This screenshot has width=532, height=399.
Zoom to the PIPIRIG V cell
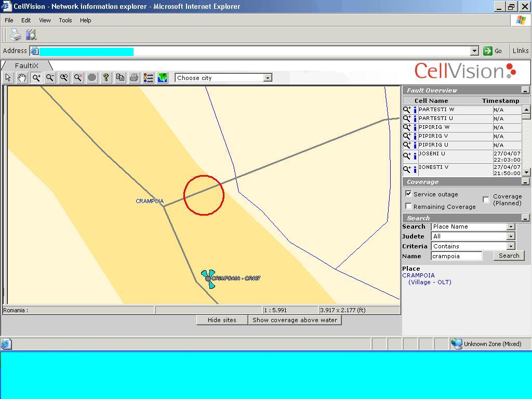[x=407, y=136]
